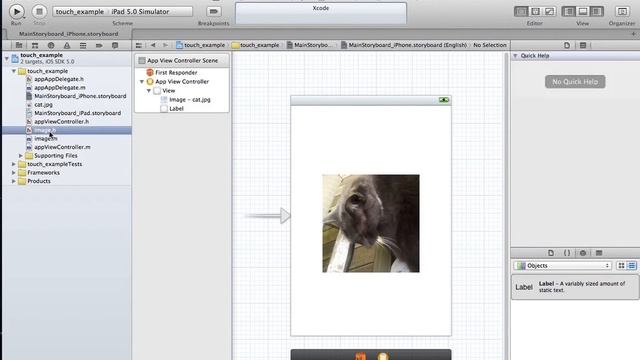Show the Quick Help inspector
This screenshot has width=640, height=360.
[583, 45]
